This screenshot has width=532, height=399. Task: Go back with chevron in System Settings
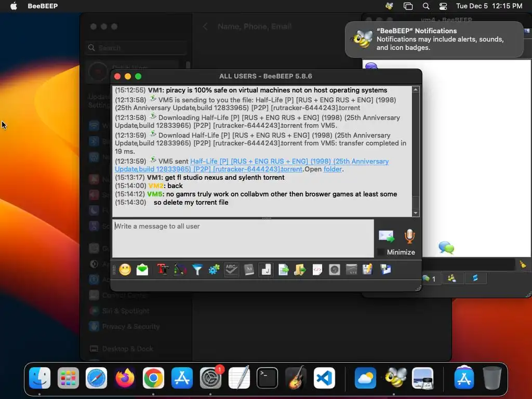(205, 26)
